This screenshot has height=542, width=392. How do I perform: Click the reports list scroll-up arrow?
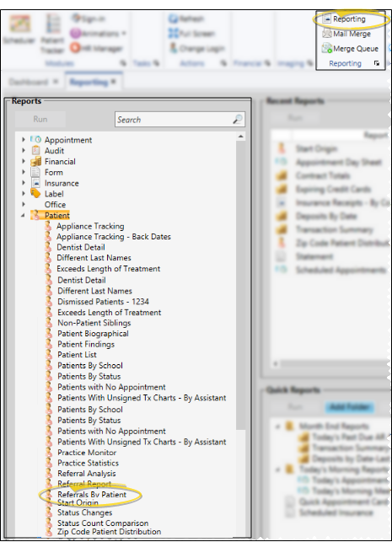click(240, 137)
